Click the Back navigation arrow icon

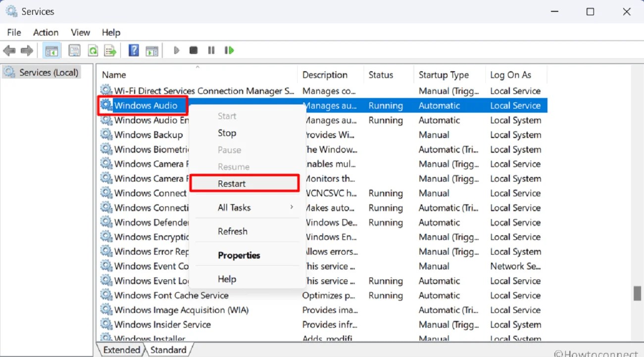point(9,50)
